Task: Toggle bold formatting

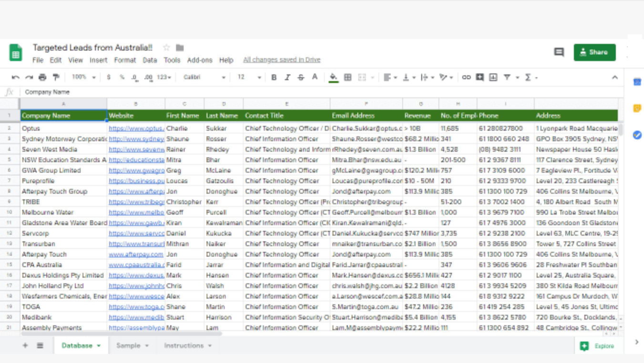Action: click(274, 77)
